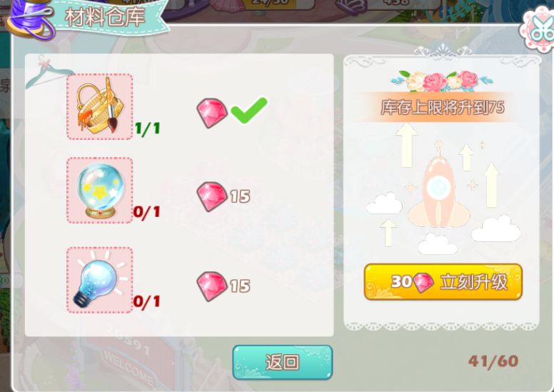Click the green checkmark beside first gem
This screenshot has height=392, width=554.
248,110
